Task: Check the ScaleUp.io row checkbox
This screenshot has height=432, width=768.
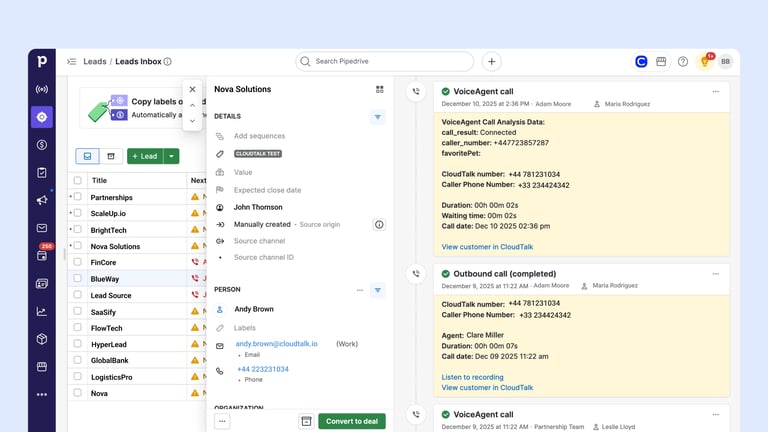Action: point(77,213)
